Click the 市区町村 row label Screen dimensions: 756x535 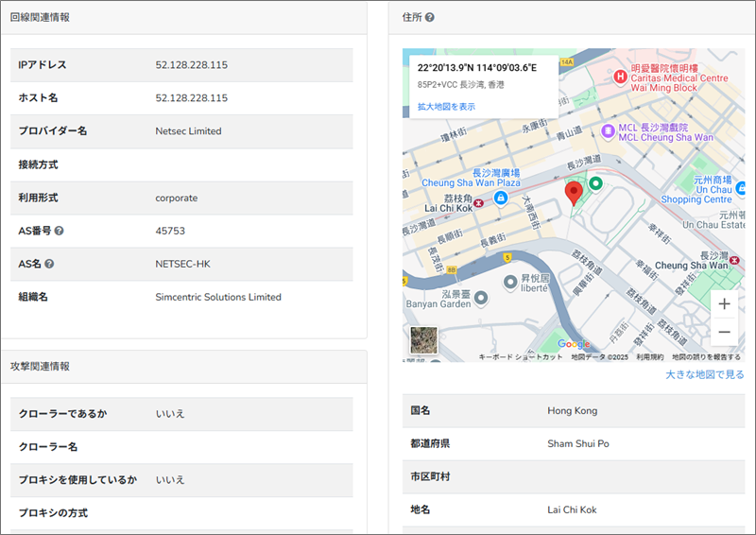click(x=430, y=476)
